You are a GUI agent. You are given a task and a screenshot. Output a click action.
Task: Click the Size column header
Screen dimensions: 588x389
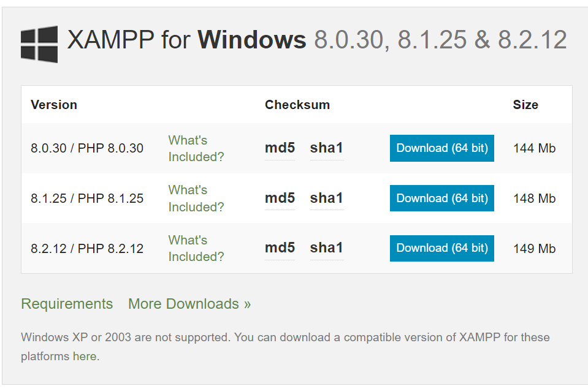(x=525, y=105)
